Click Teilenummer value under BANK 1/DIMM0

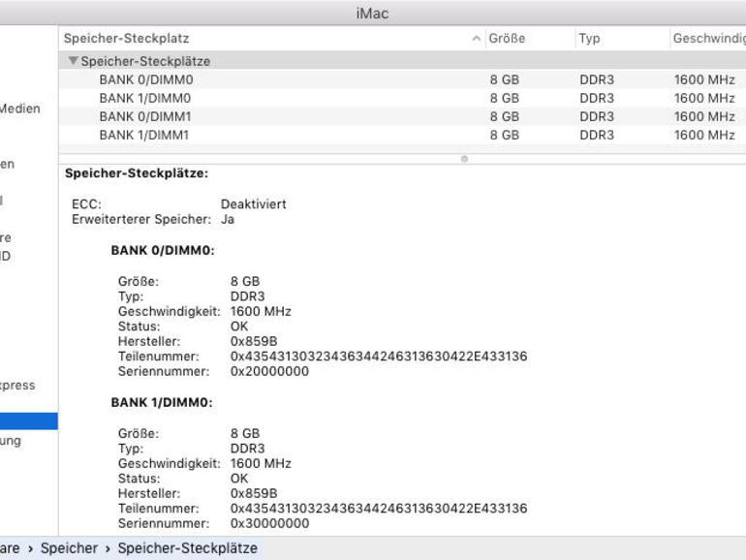pos(379,509)
